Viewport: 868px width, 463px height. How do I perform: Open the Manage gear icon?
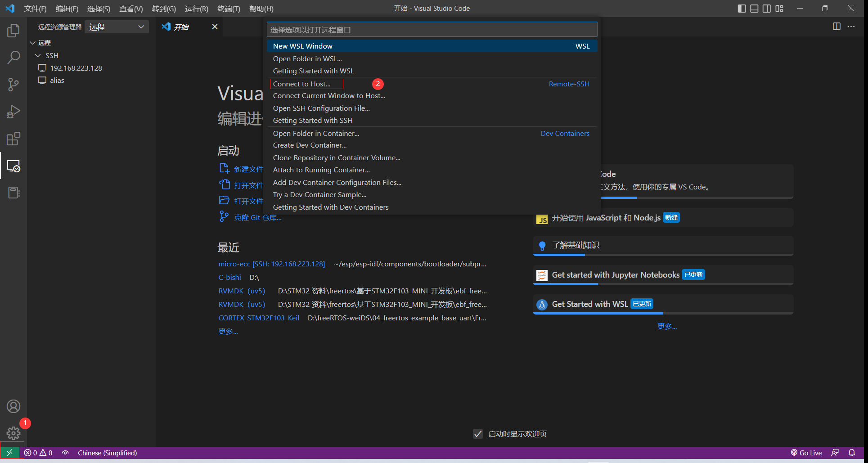click(x=13, y=433)
